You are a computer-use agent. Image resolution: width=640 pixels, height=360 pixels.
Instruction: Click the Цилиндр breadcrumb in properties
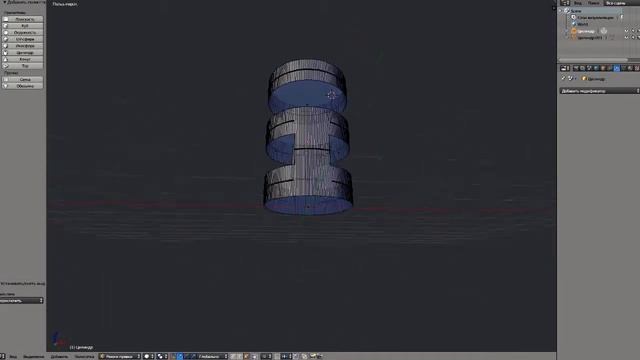pos(596,78)
